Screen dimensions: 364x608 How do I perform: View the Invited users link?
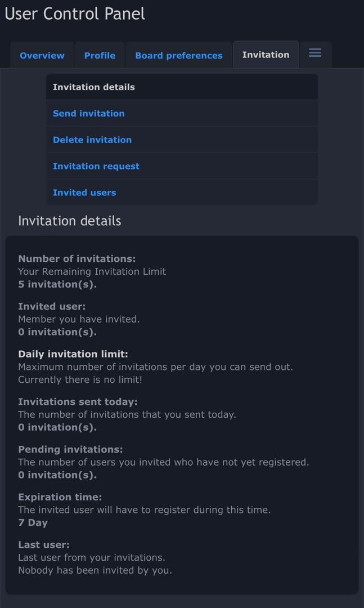point(84,193)
